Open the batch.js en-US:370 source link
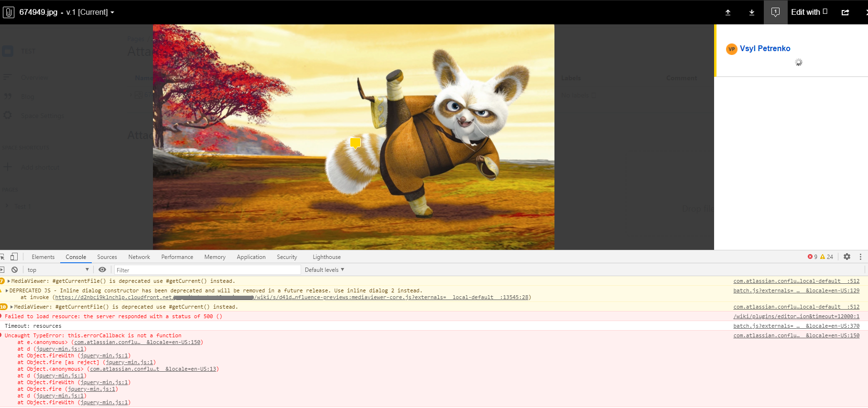The width and height of the screenshot is (868, 408). click(796, 326)
